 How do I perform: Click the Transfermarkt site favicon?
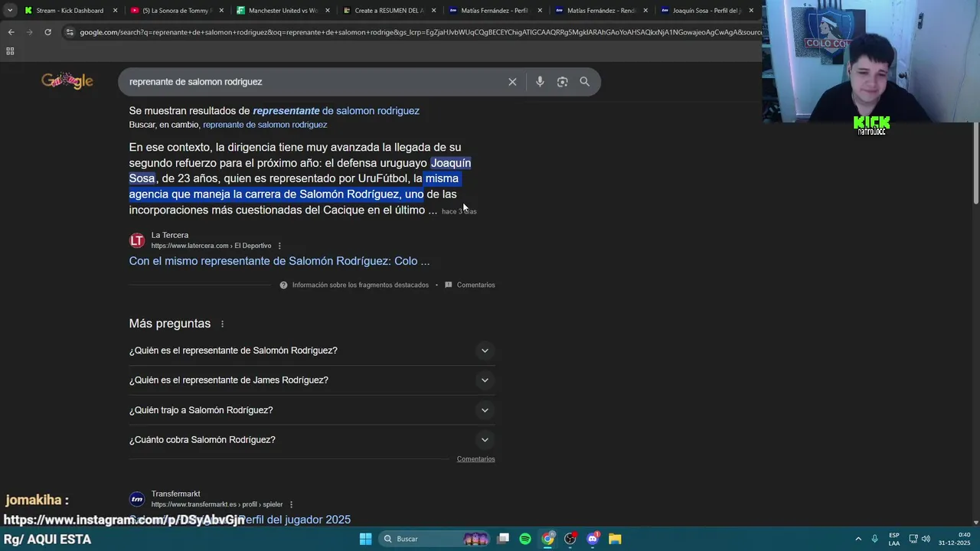[137, 499]
